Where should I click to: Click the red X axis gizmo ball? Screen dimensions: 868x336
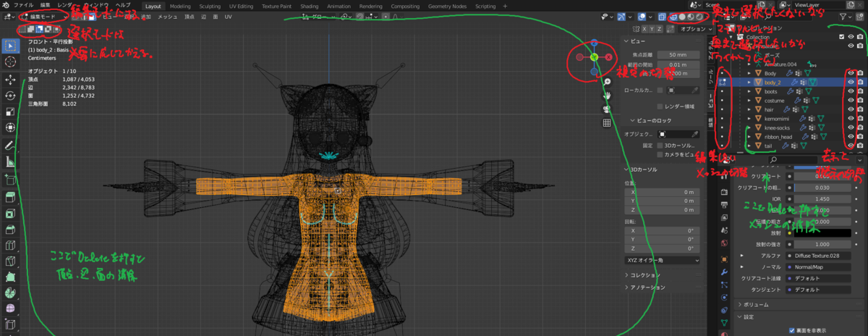(x=608, y=56)
